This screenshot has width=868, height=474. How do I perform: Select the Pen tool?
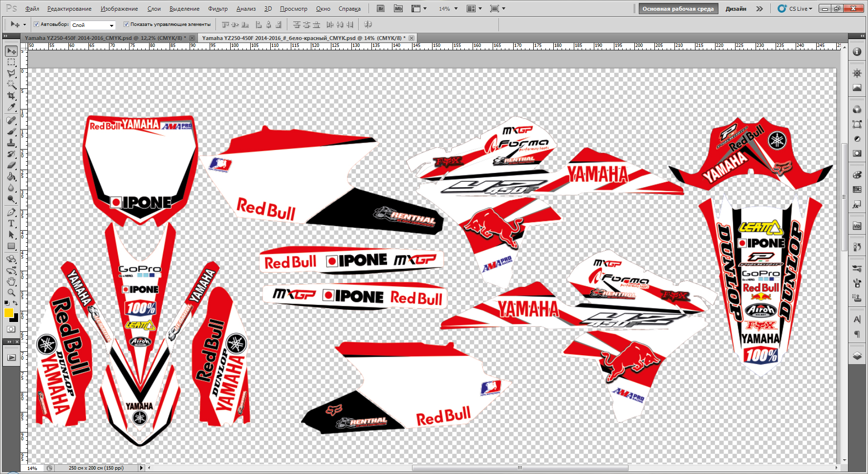coord(11,213)
